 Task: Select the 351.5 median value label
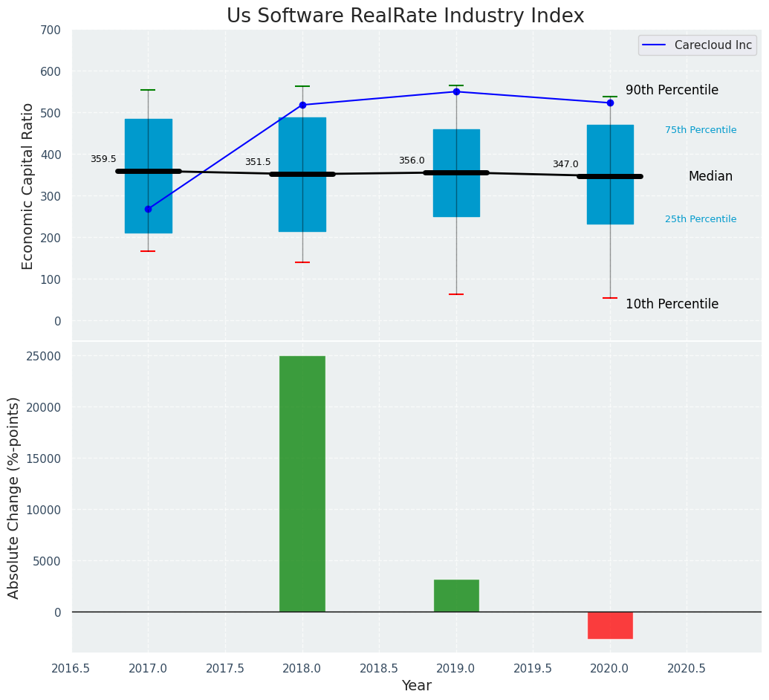[258, 162]
